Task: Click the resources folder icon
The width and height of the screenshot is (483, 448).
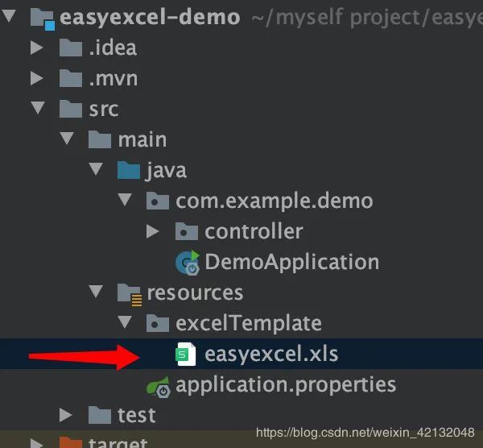Action: (x=130, y=294)
